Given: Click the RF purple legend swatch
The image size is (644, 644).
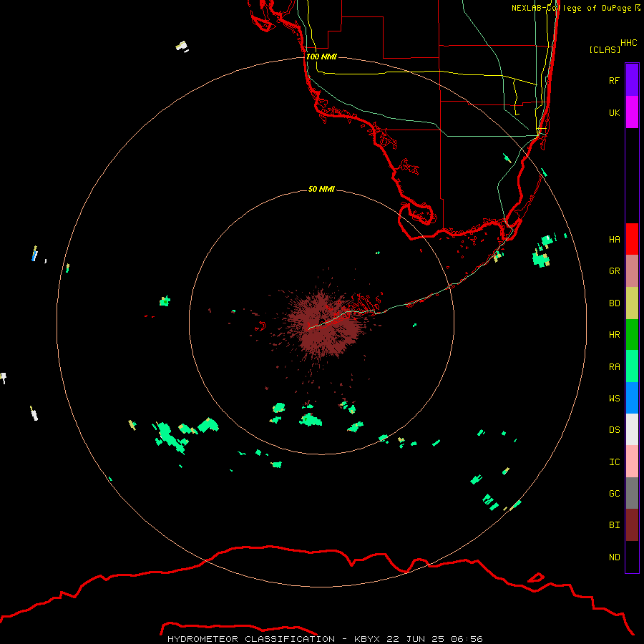Looking at the screenshot, I should 632,80.
